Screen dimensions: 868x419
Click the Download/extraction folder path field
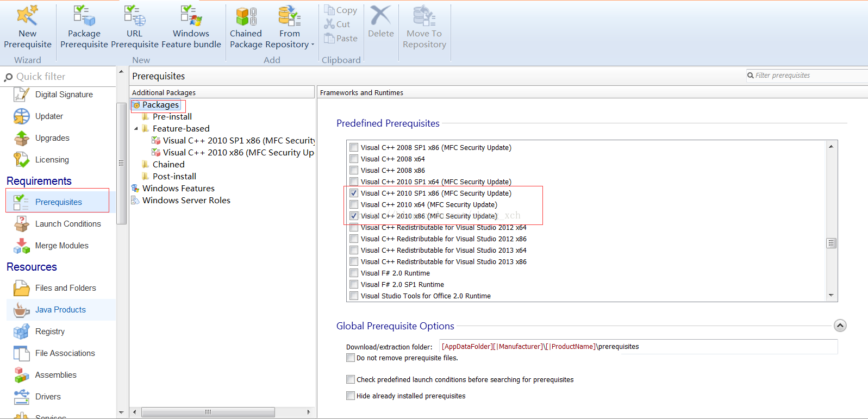(638, 347)
